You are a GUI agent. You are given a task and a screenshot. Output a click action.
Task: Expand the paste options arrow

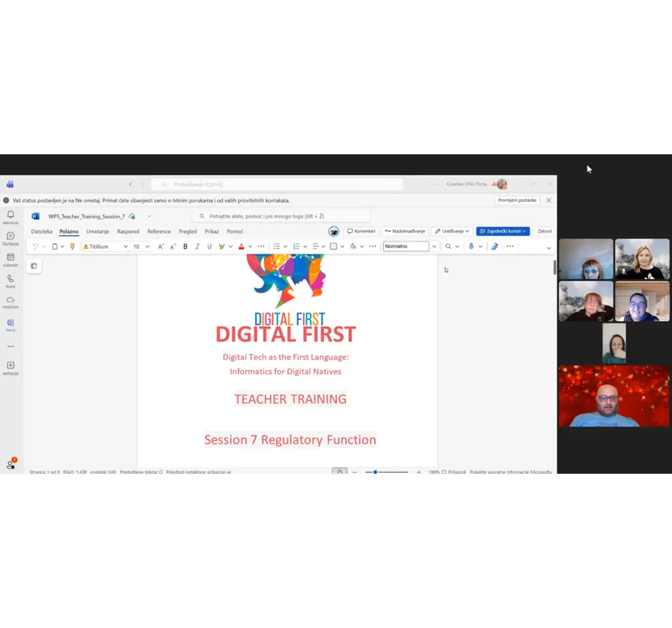pos(62,247)
